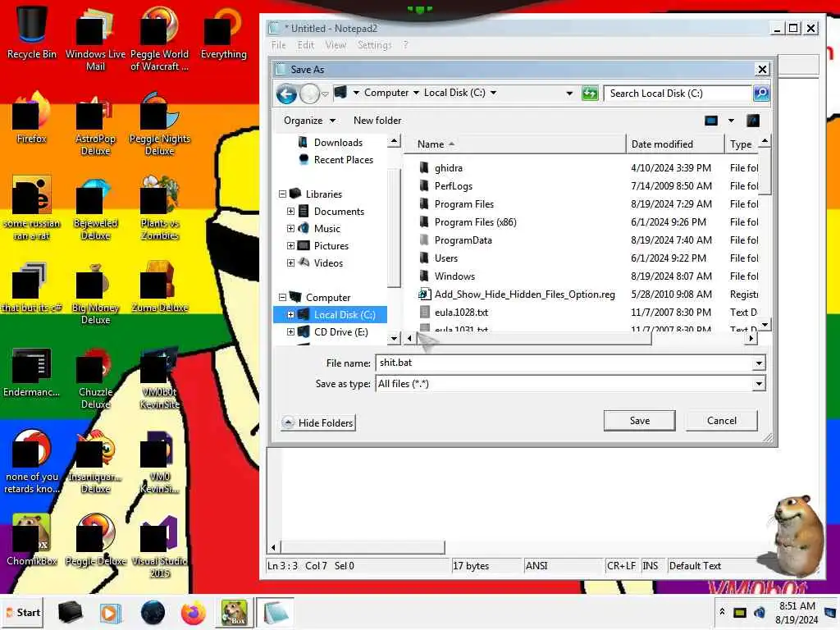Screen dimensions: 840x630
Task: Open the Save as type dropdown
Action: click(759, 384)
